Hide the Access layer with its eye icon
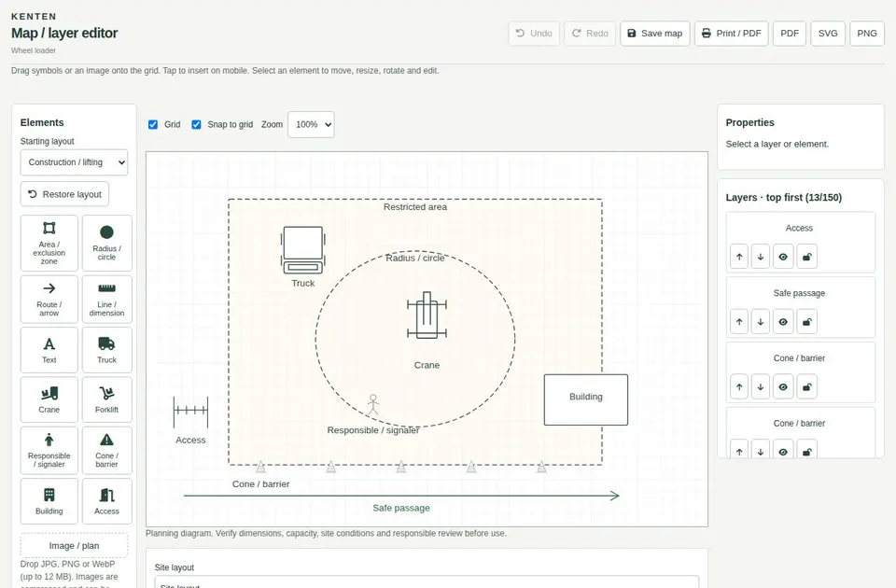 [783, 257]
